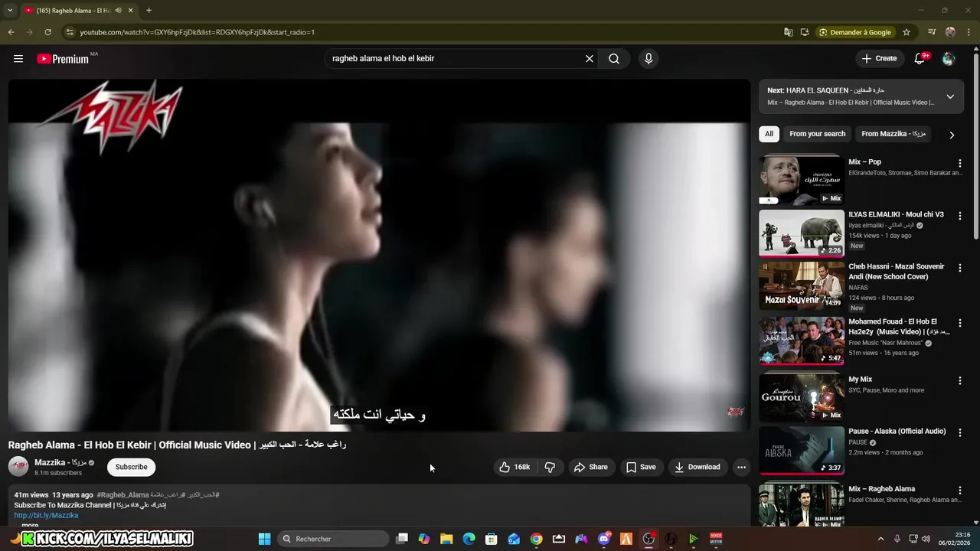Viewport: 980px width, 551px height.
Task: Click the Create button
Action: [879, 59]
